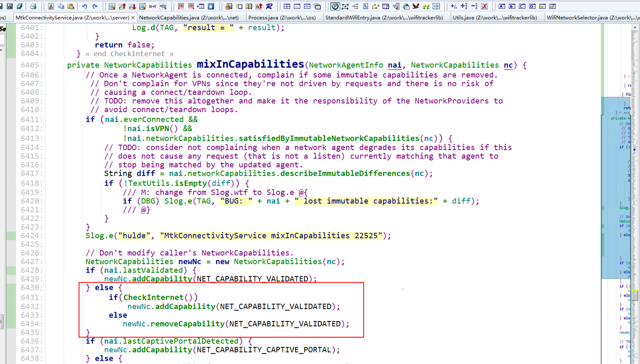Click the red X outline toolbar icon
The height and width of the screenshot is (364, 640).
tap(484, 6)
